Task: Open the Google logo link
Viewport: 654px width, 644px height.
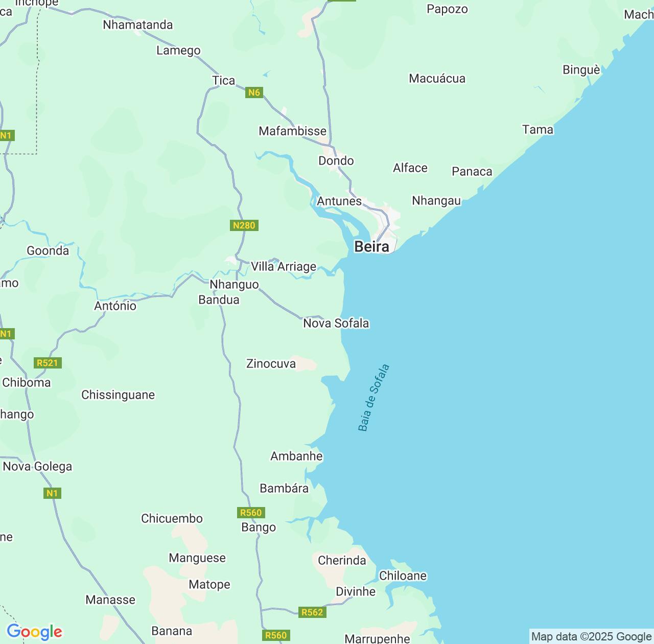Action: tap(34, 632)
